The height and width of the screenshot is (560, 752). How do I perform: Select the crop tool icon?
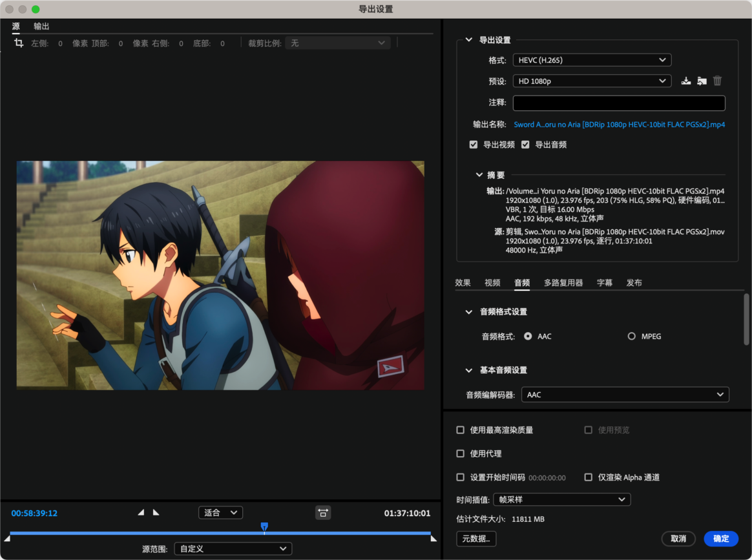pos(19,43)
